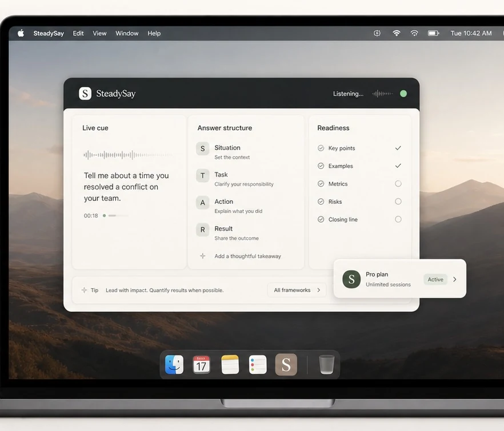
Task: Click the Unlimited sessions text
Action: coord(388,284)
